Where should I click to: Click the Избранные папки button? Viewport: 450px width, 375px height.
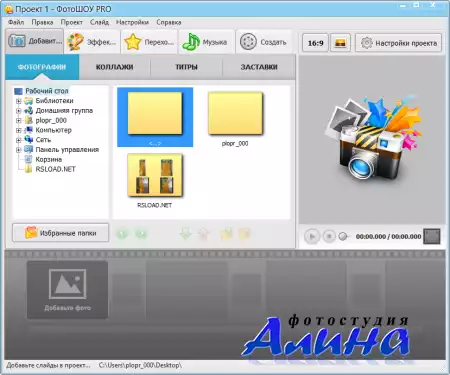(x=61, y=233)
